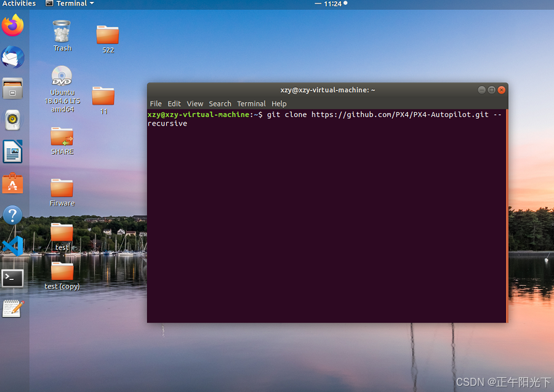Click the terminal title bar xzy@xzy-virtual-machine

tap(327, 90)
